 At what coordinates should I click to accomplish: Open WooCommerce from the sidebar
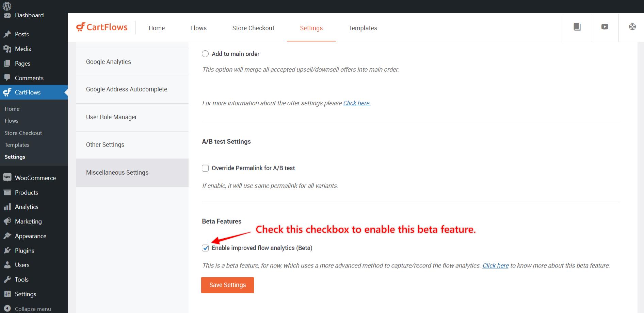35,178
